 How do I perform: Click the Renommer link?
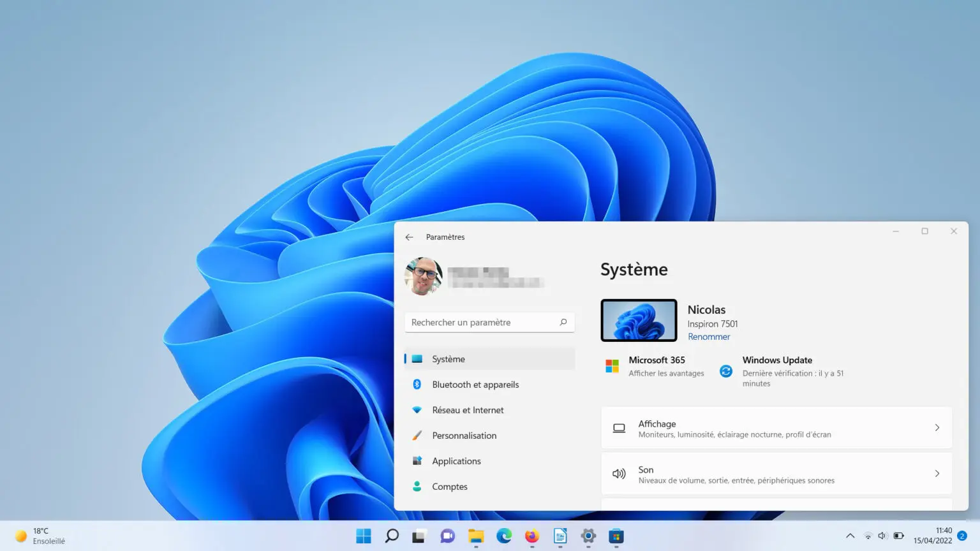(x=709, y=337)
